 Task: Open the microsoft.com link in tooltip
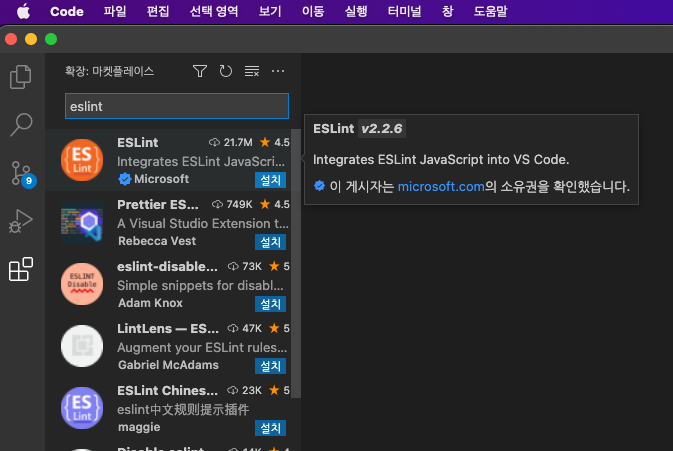click(x=441, y=187)
